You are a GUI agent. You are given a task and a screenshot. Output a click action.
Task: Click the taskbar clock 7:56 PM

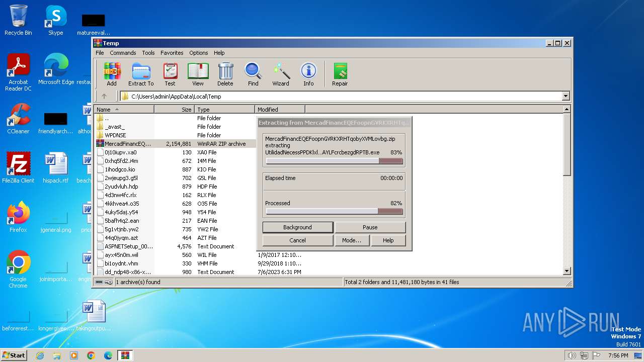pos(618,355)
